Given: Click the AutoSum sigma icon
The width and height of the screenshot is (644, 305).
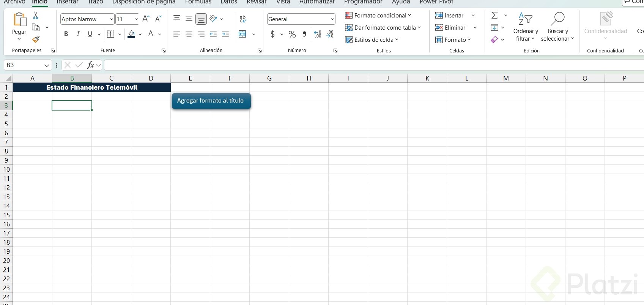Looking at the screenshot, I should click(494, 16).
